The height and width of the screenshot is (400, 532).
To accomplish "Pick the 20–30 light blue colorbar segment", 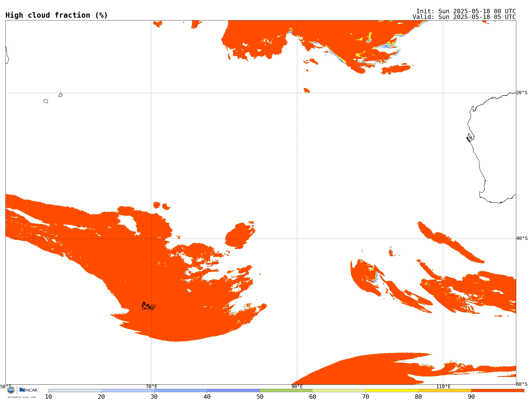I will 128,391.
